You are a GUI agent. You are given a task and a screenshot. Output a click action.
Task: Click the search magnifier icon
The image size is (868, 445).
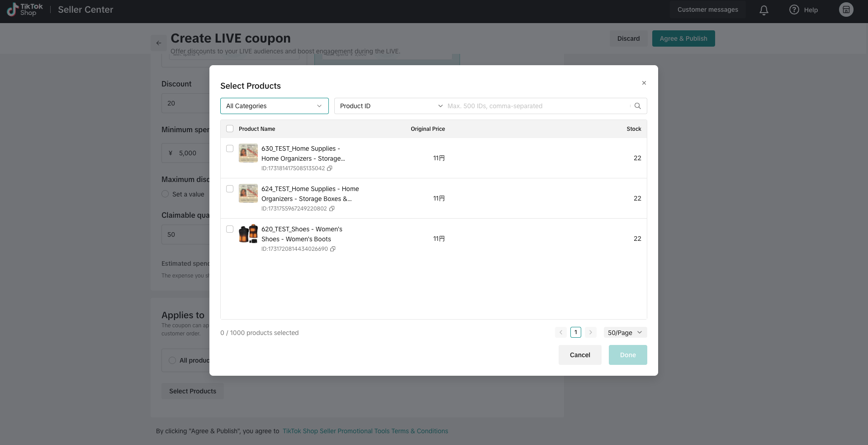(x=638, y=106)
